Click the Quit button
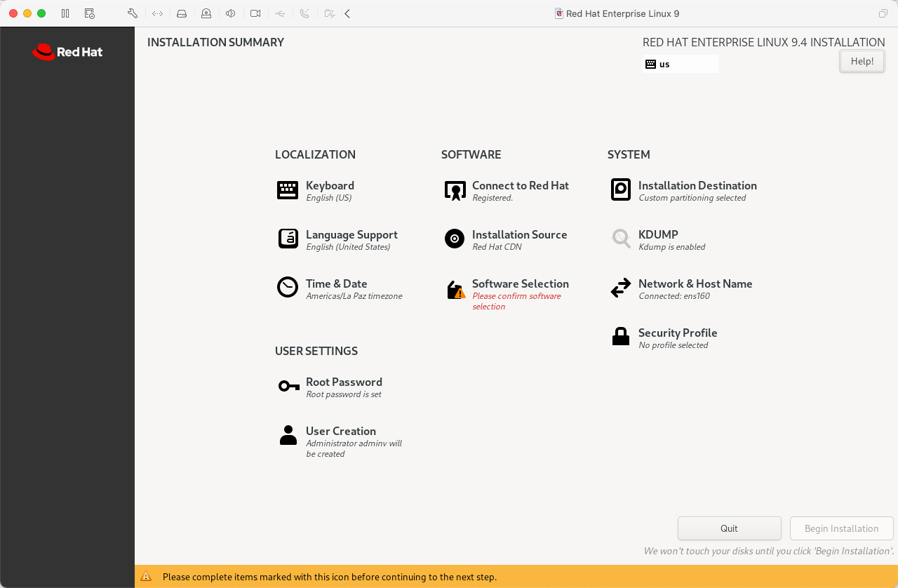898x588 pixels. click(729, 528)
